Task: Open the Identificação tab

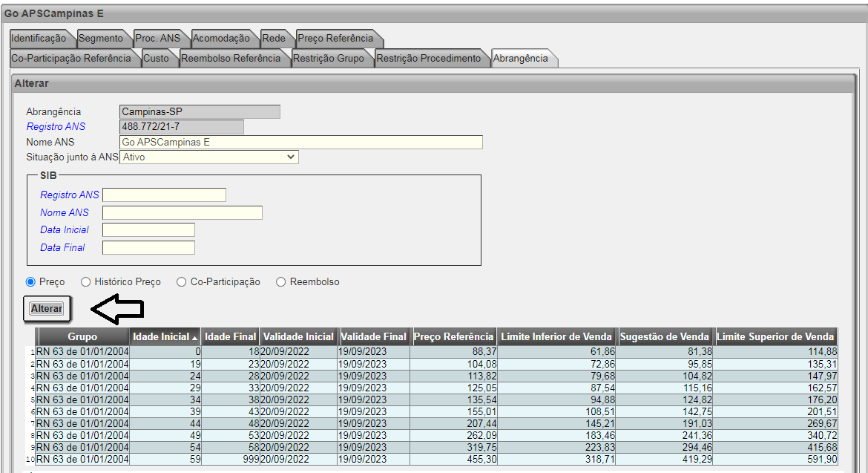Action: click(x=39, y=38)
